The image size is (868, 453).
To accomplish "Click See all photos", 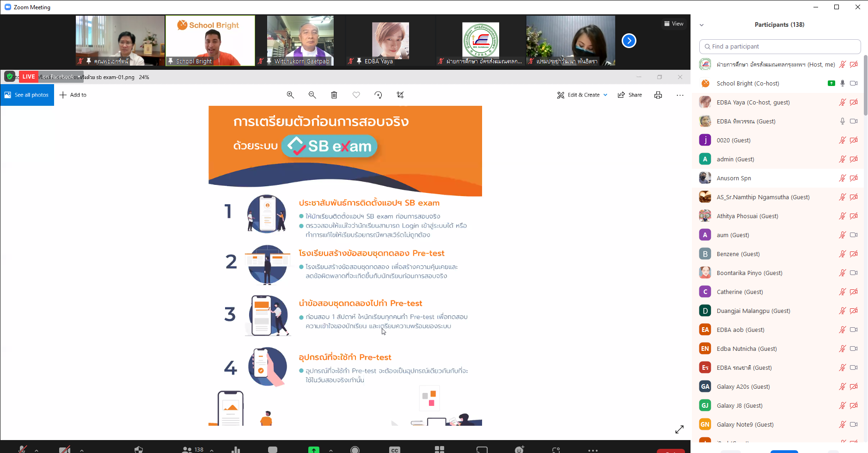I will [x=27, y=95].
